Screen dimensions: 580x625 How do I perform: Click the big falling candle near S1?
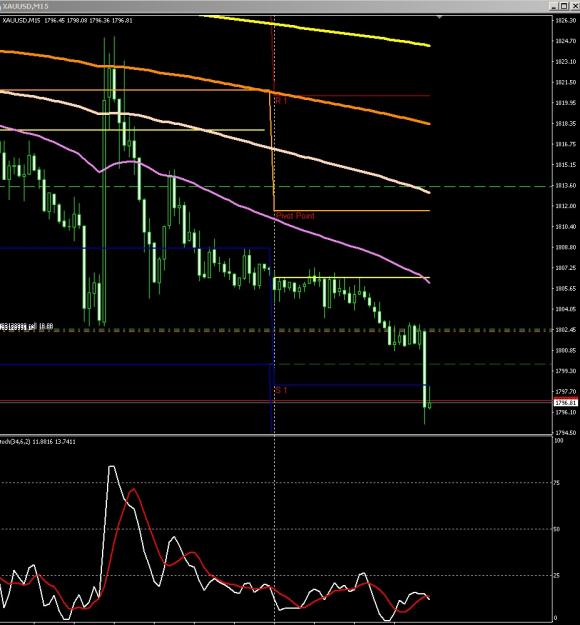425,369
